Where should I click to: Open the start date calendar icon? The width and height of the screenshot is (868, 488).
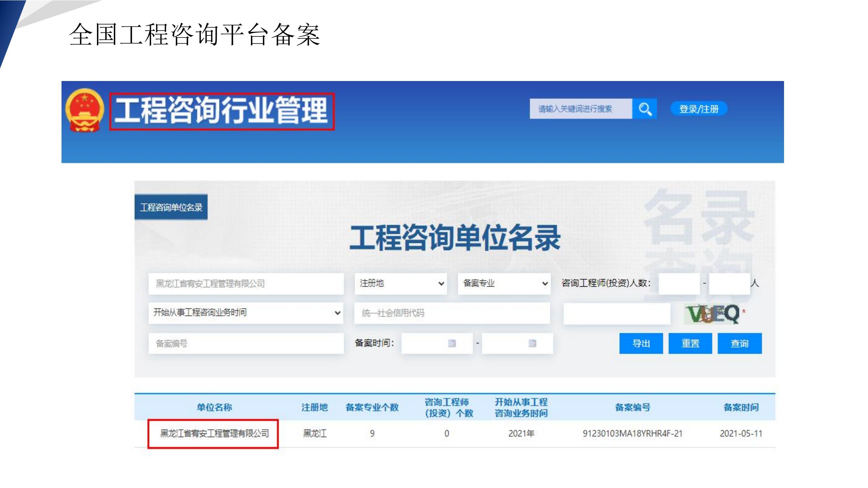[452, 343]
